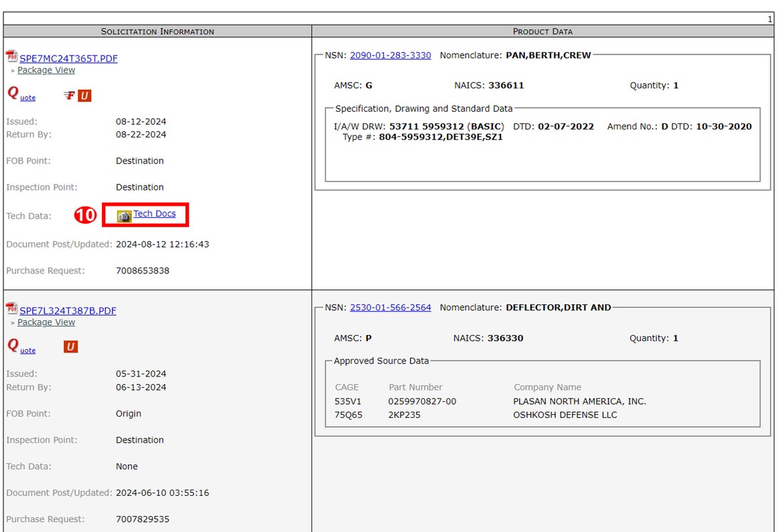Click the U icon beside the F icon
The height and width of the screenshot is (532, 783).
[x=84, y=96]
